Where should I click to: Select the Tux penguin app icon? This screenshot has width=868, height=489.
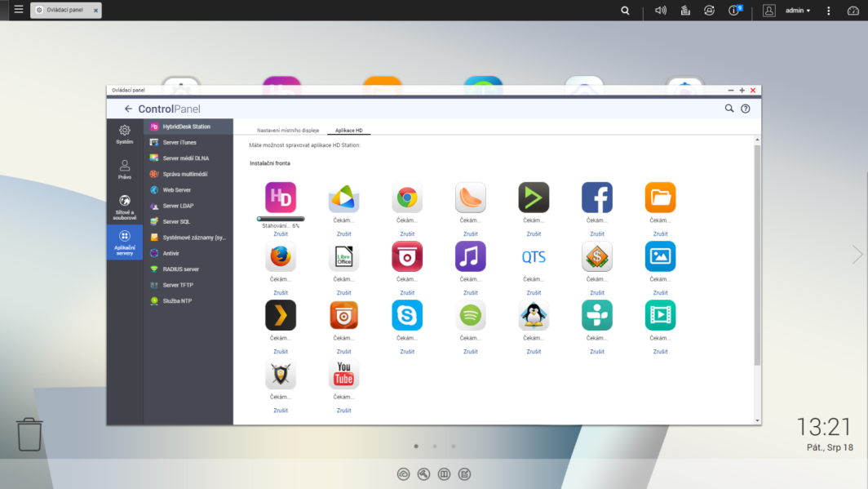(534, 315)
